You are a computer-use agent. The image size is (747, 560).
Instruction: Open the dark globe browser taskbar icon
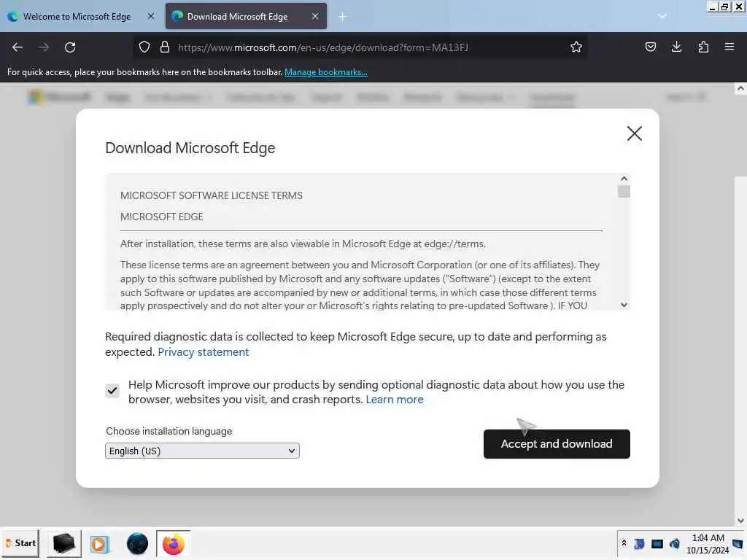click(137, 544)
